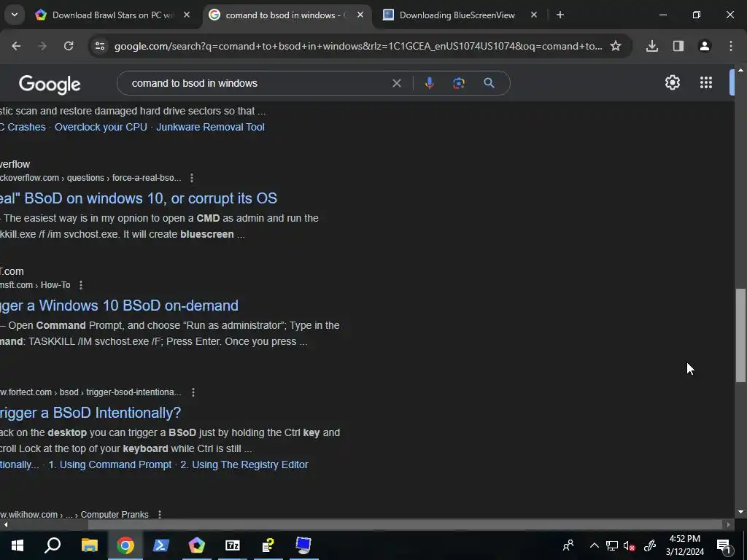
Task: Click the horizontal scrollbar thumb
Action: point(405,524)
